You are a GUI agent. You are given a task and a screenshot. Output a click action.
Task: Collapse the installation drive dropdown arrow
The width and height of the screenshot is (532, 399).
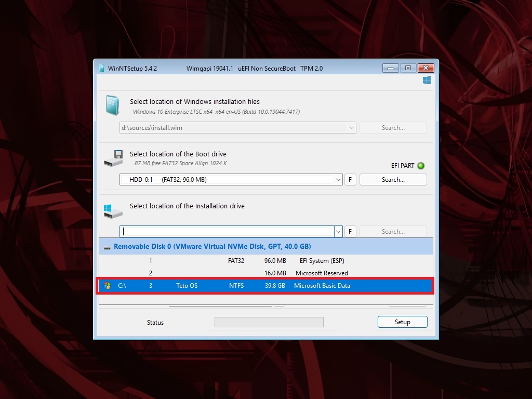pyautogui.click(x=338, y=231)
